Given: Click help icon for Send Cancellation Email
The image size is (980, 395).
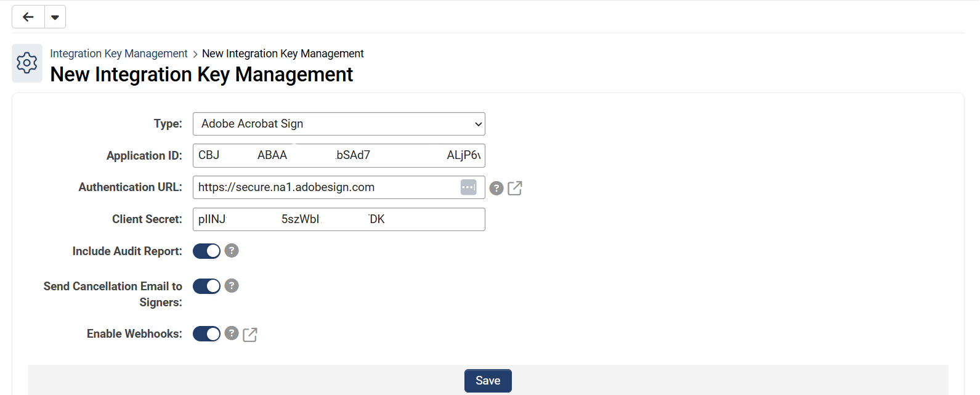Looking at the screenshot, I should click(x=232, y=285).
